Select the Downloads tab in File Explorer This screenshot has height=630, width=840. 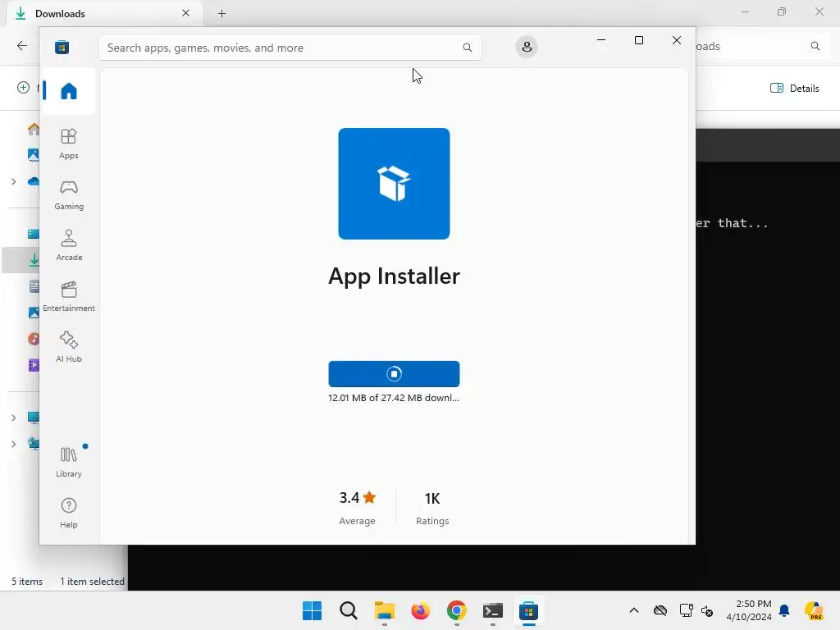104,14
